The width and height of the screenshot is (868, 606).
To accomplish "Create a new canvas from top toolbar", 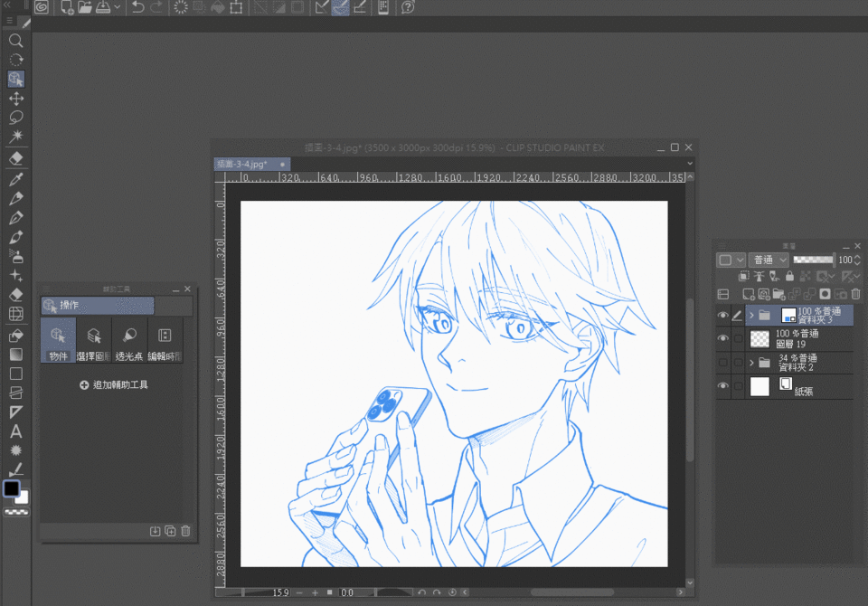I will pos(67,7).
